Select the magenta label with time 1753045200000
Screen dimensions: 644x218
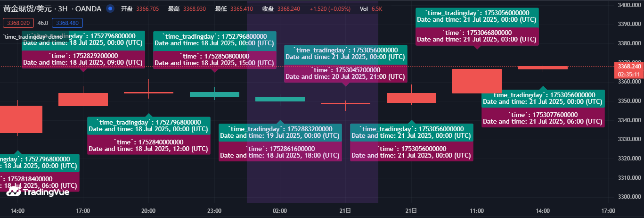click(x=345, y=74)
